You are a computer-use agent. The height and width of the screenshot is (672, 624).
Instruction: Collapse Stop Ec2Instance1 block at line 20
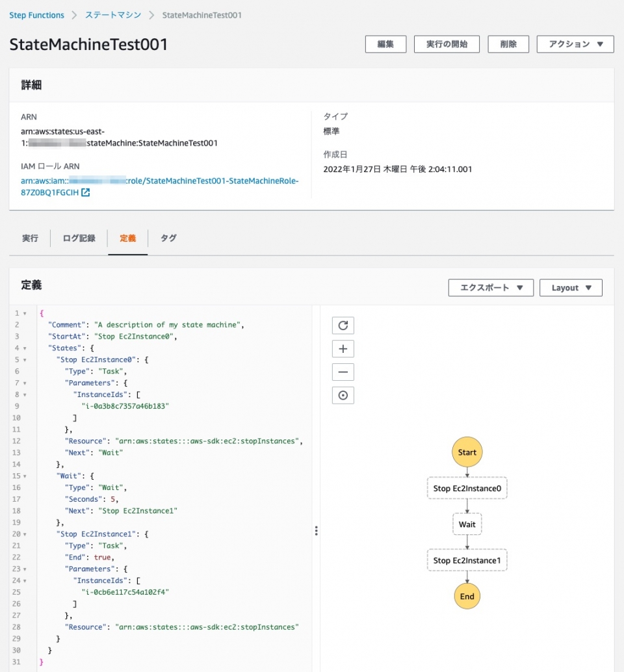point(25,534)
